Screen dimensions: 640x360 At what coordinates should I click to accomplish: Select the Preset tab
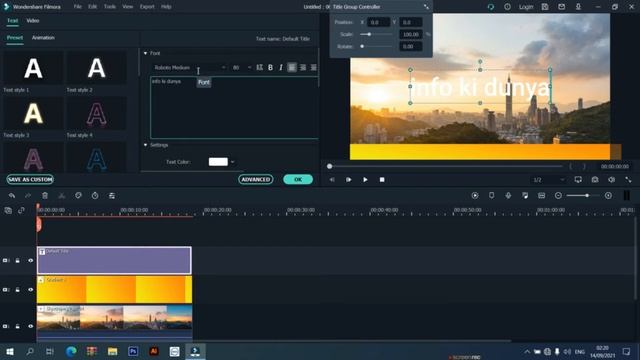pyautogui.click(x=15, y=38)
